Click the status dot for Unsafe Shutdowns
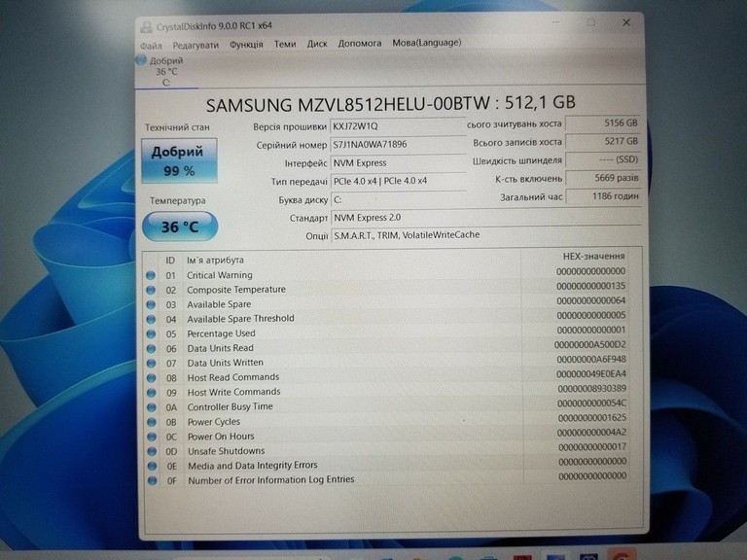Screen dimensions: 747x560 [152, 451]
